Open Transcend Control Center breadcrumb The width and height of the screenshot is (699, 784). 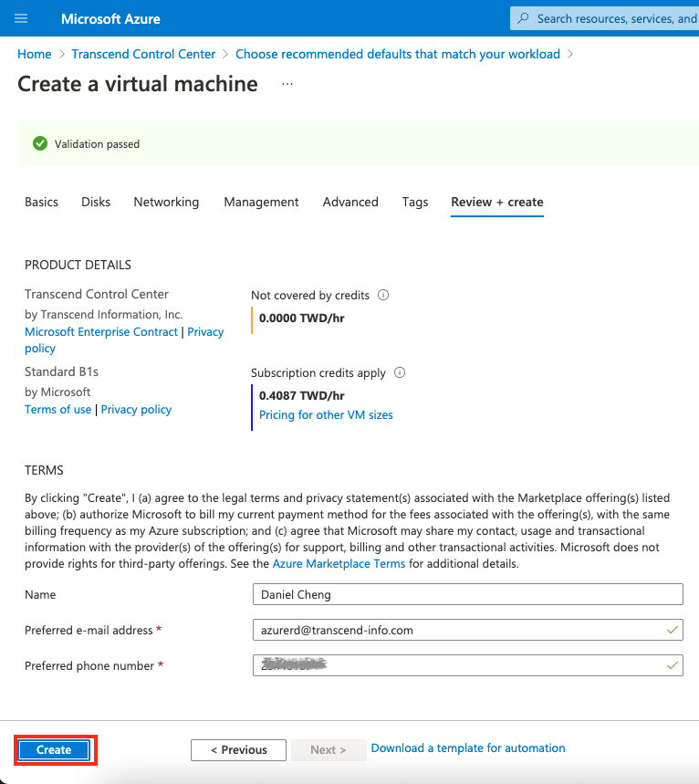[x=143, y=54]
